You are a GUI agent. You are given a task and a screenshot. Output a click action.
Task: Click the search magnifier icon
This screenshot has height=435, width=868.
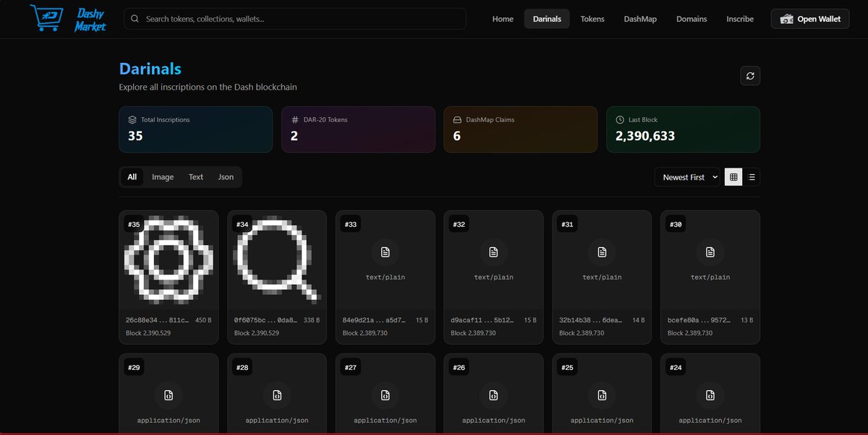click(x=135, y=19)
